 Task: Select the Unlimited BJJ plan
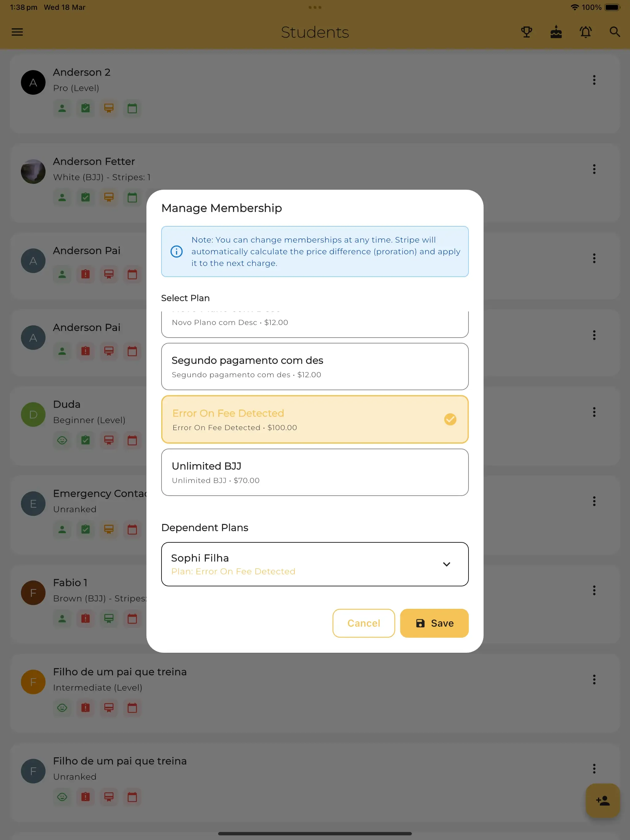(315, 472)
